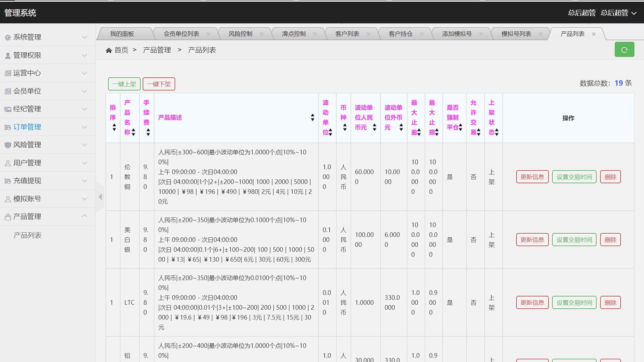644x362 pixels.
Task: Click 更新信息 for 伦敦铜 row
Action: [532, 177]
